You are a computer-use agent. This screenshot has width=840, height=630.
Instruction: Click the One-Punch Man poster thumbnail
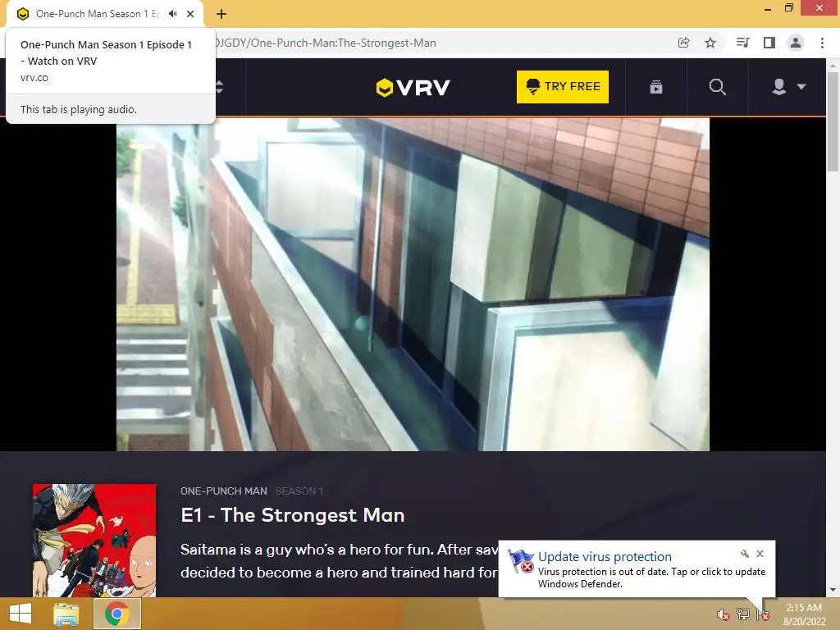tap(94, 540)
